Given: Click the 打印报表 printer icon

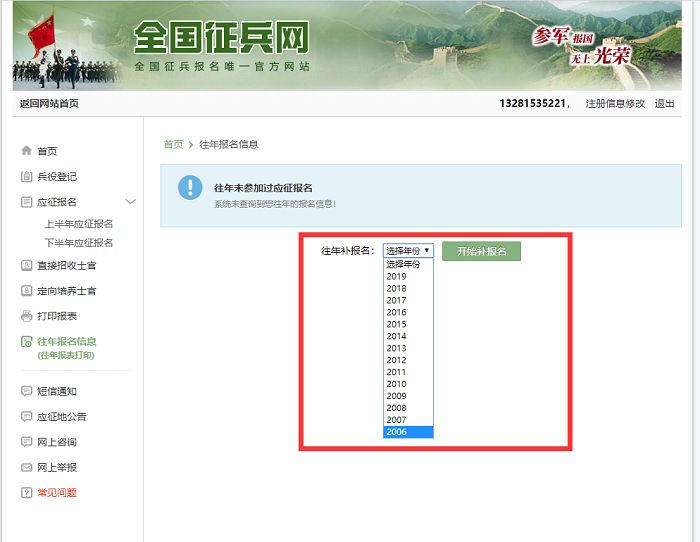Looking at the screenshot, I should point(26,316).
